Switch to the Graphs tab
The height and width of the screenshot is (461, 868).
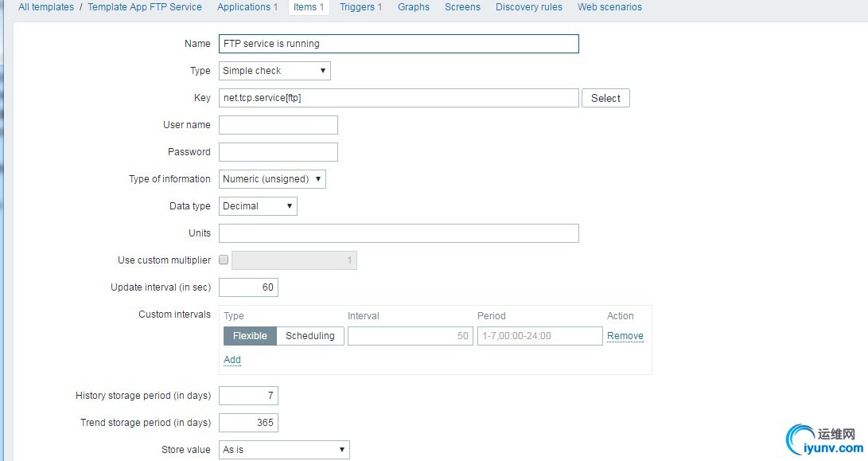[x=414, y=7]
